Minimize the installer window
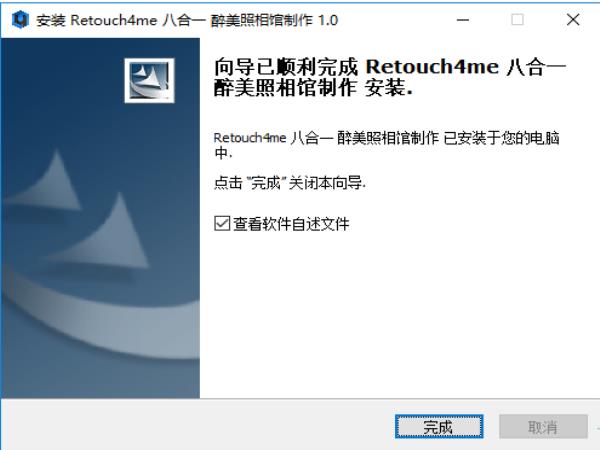Screen dimensions: 600x450 (x=463, y=20)
